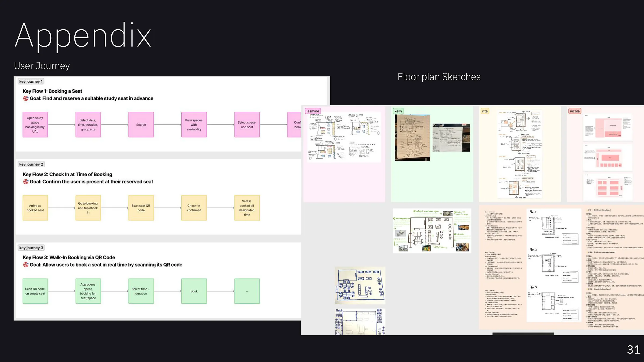Open jasmine's hand-drawn floor plan sketch
The width and height of the screenshot is (644, 362).
coord(344,137)
